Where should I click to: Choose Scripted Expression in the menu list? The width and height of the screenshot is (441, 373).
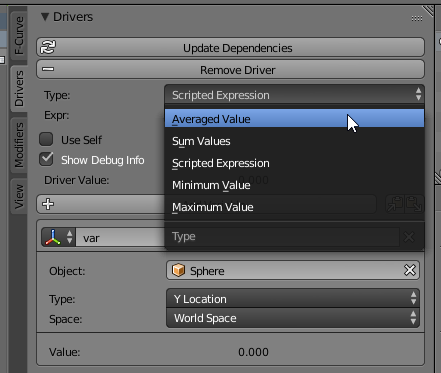click(x=294, y=163)
